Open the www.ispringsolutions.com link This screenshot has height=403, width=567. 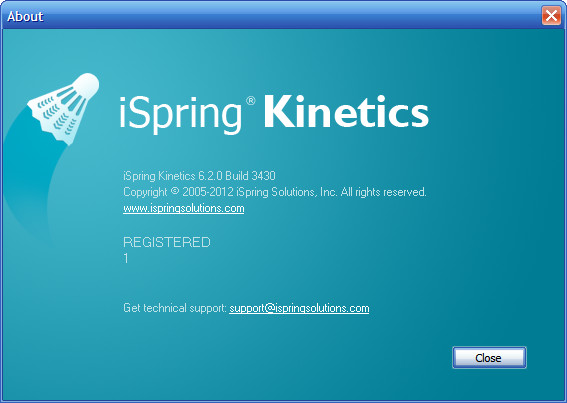point(184,209)
